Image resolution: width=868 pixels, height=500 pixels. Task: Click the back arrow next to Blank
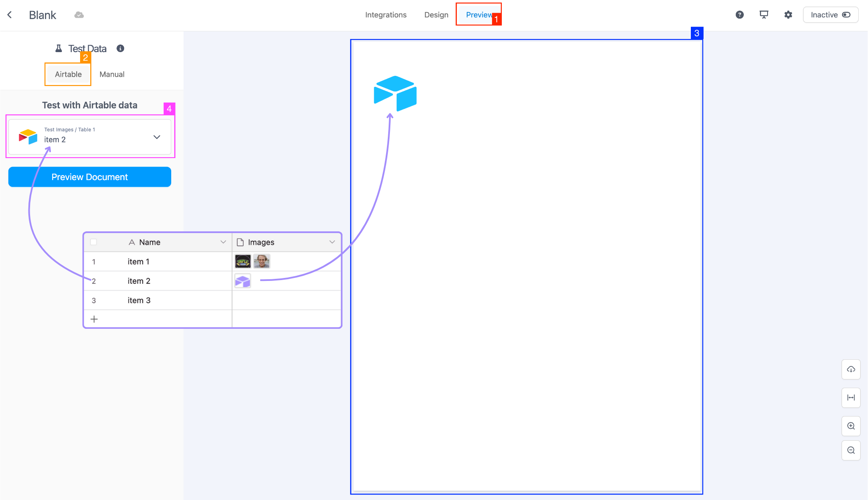click(x=9, y=15)
